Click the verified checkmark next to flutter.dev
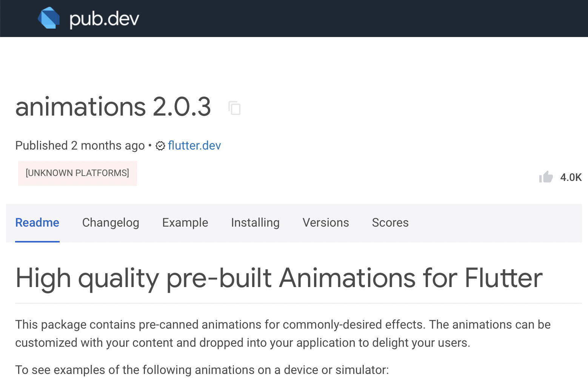588x383 pixels. click(x=160, y=146)
